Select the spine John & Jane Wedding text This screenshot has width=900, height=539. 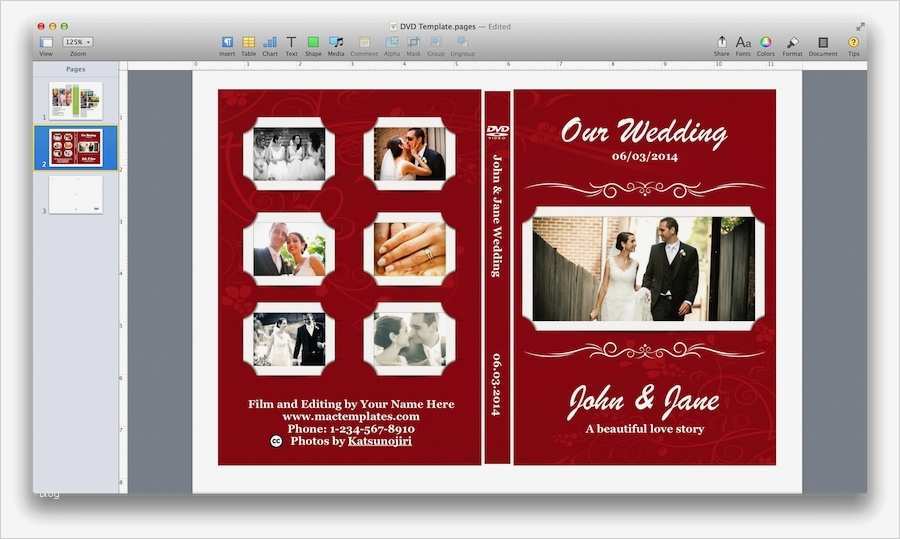pos(496,215)
